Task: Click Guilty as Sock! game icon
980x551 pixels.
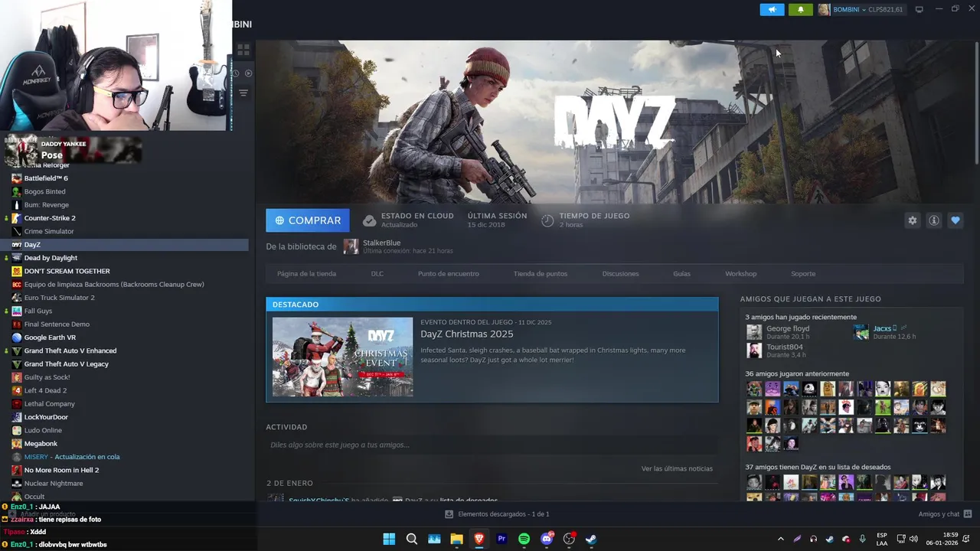Action: click(x=17, y=377)
